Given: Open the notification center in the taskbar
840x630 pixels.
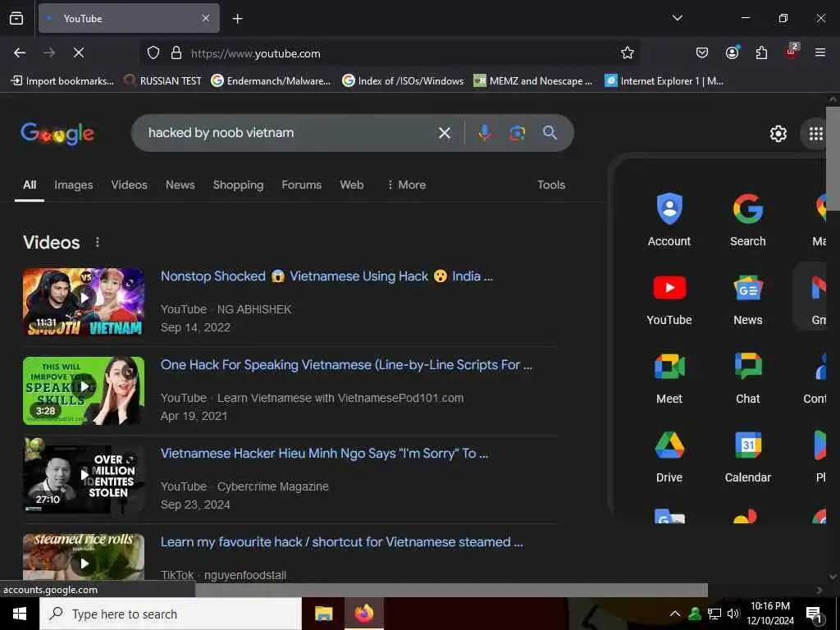Looking at the screenshot, I should point(813,614).
